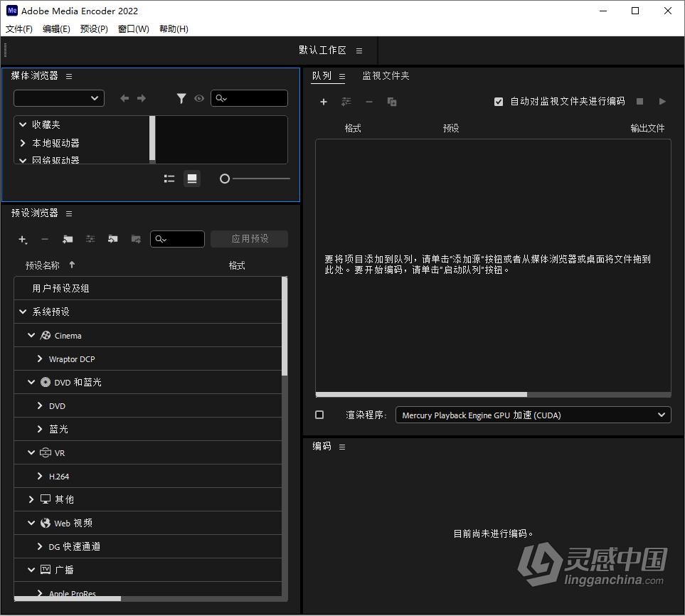Screen dimensions: 685x616
Task: Click the Web 视频 globe icon
Action: click(46, 523)
